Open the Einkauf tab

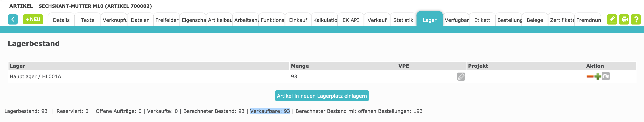tap(298, 20)
